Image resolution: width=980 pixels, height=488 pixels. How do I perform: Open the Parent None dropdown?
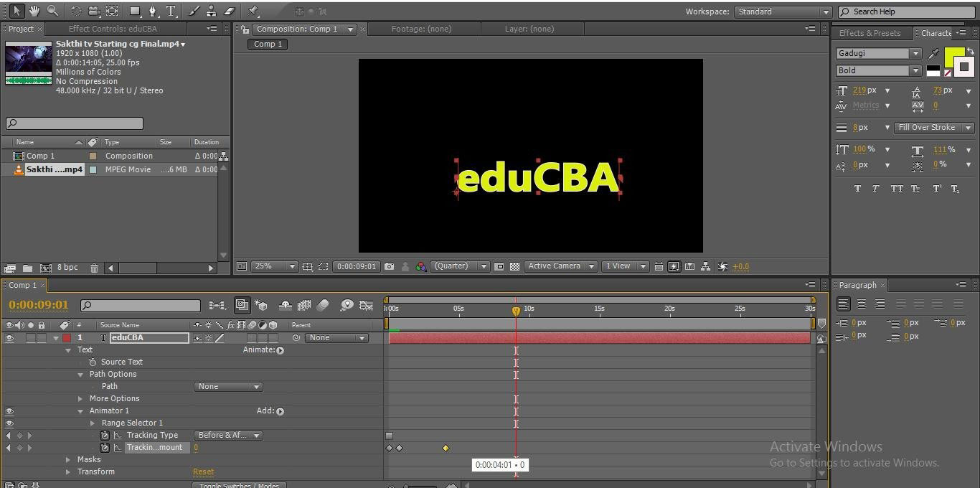tap(336, 338)
